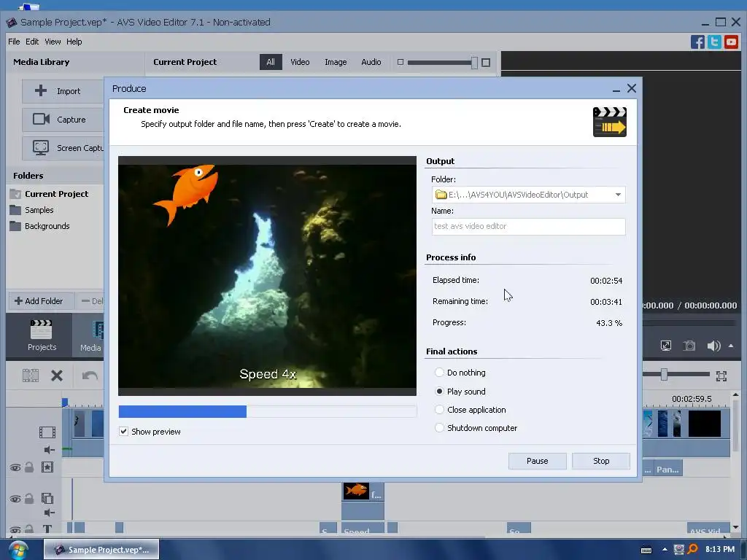Click the video overlay track icon
The height and width of the screenshot is (560, 747).
pyautogui.click(x=47, y=499)
